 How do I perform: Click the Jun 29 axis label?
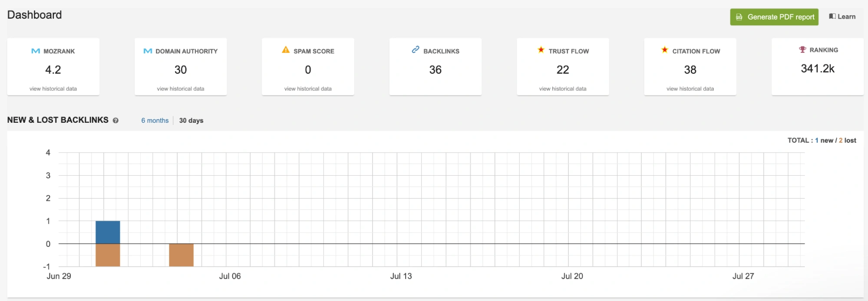pyautogui.click(x=59, y=276)
